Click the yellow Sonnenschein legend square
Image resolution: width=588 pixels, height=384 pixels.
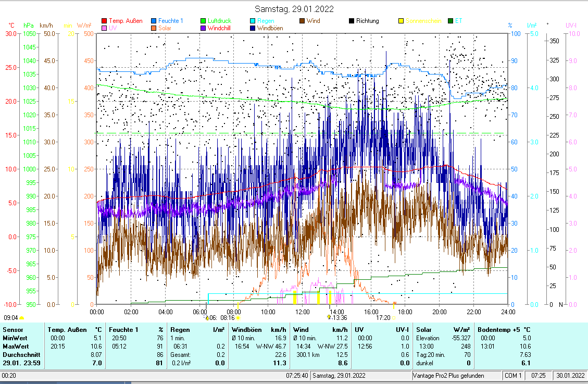(x=401, y=21)
